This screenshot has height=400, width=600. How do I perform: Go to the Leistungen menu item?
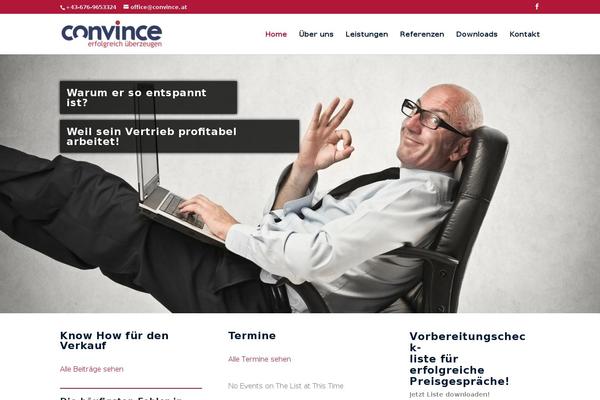[367, 34]
